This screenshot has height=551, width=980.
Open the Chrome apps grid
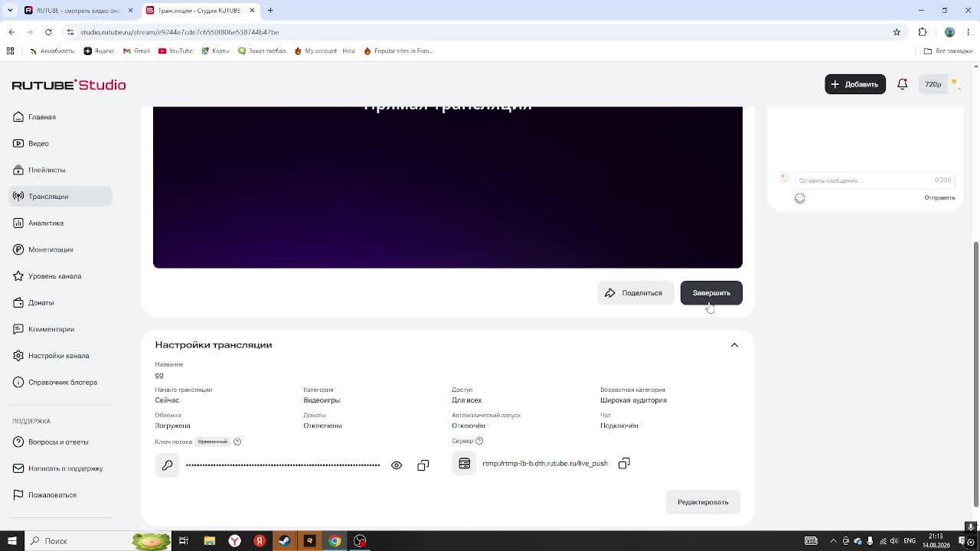pyautogui.click(x=10, y=51)
